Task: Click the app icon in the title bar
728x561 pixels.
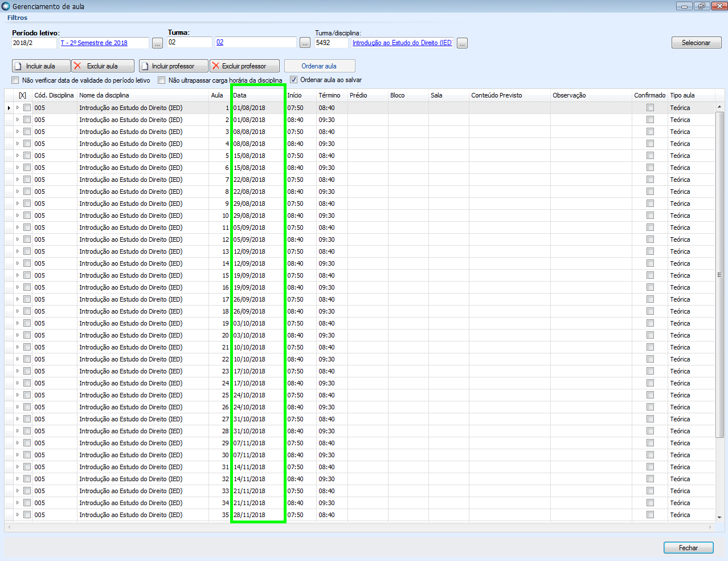Action: point(6,6)
